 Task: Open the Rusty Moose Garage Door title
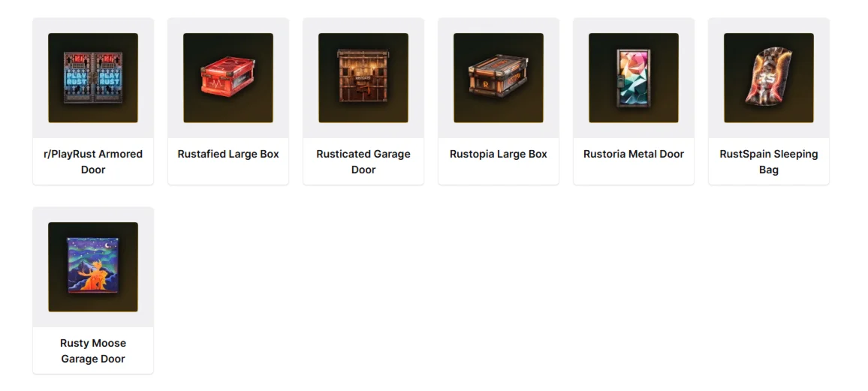(x=93, y=350)
